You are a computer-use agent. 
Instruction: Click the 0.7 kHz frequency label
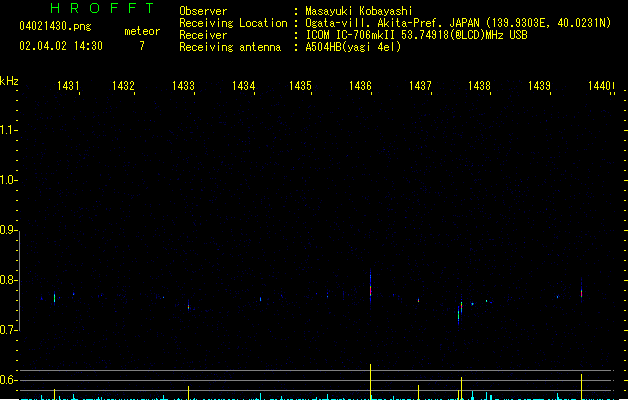[x=7, y=330]
